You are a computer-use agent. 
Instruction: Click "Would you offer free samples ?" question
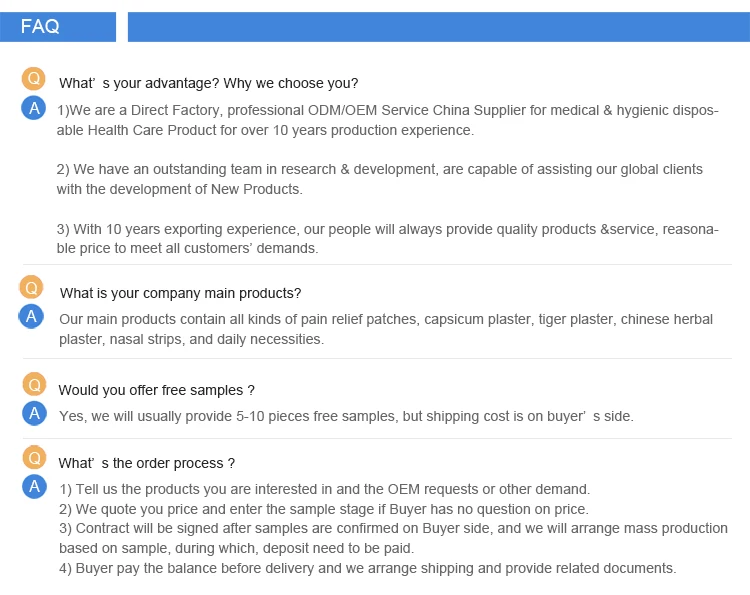coord(156,390)
